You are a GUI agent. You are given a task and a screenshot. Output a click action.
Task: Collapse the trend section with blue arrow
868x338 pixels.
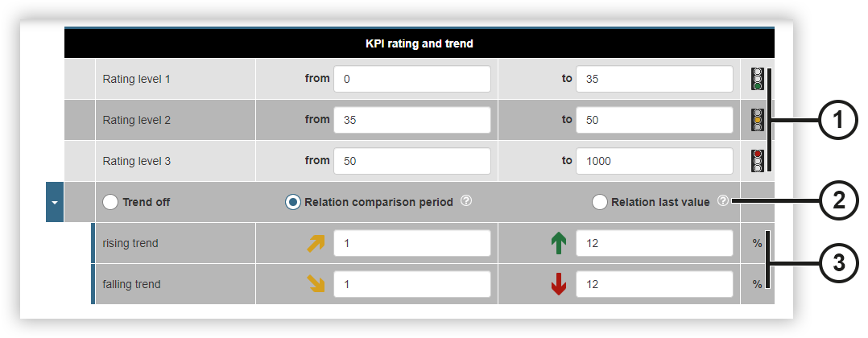55,202
